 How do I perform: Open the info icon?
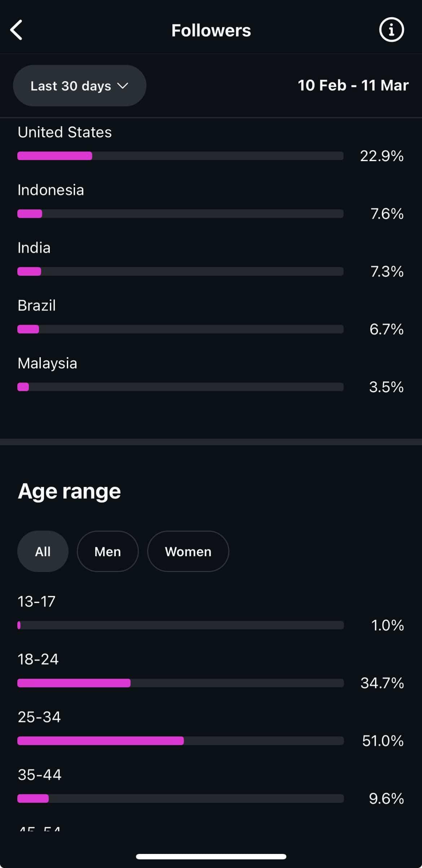tap(391, 30)
